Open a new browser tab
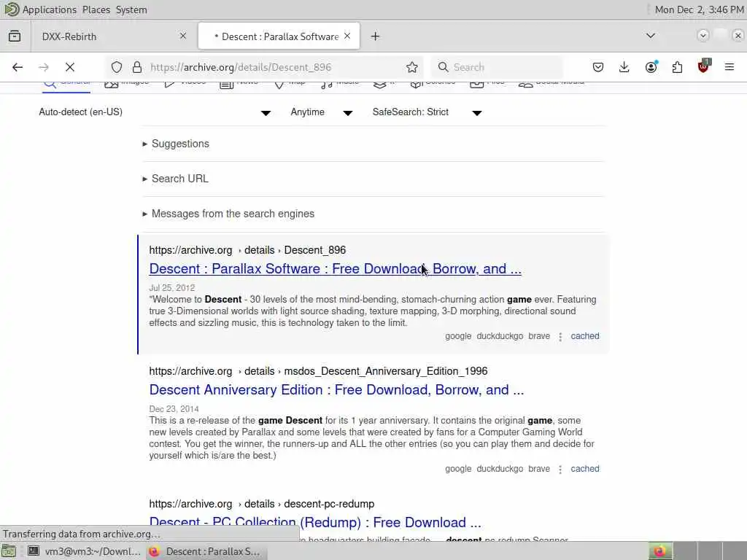Image resolution: width=747 pixels, height=560 pixels. [x=376, y=36]
